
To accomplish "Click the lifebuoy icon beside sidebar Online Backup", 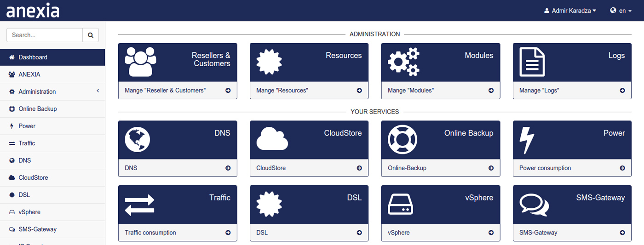I will click(12, 109).
